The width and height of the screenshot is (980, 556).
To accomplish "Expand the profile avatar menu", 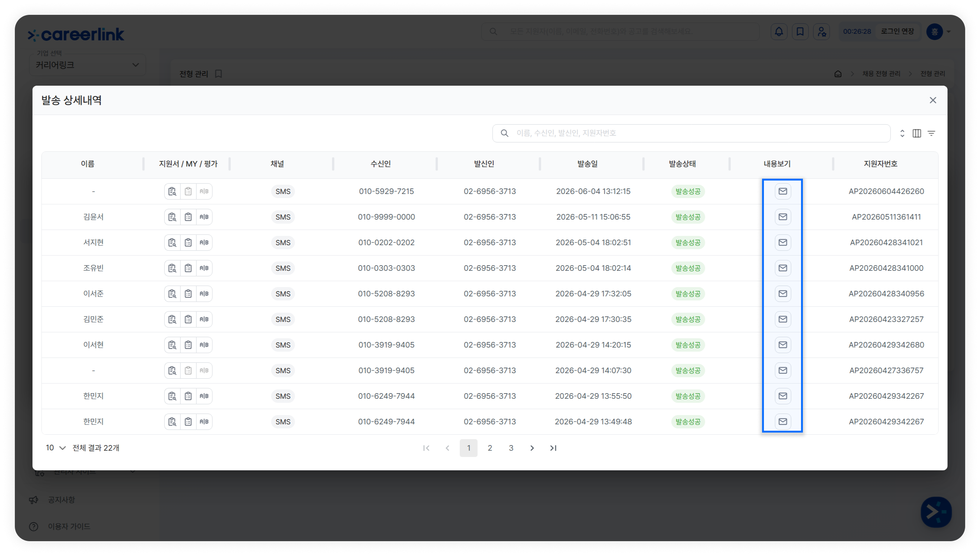I will [938, 32].
